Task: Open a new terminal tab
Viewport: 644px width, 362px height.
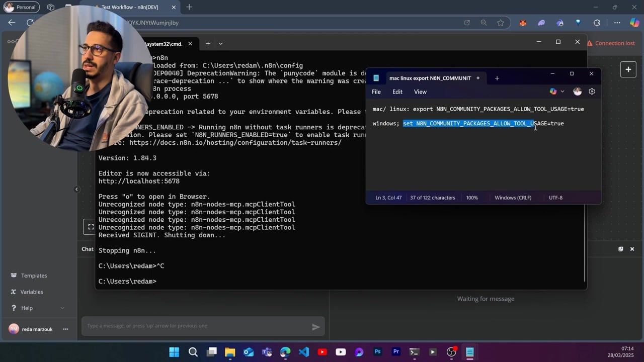Action: [x=208, y=44]
